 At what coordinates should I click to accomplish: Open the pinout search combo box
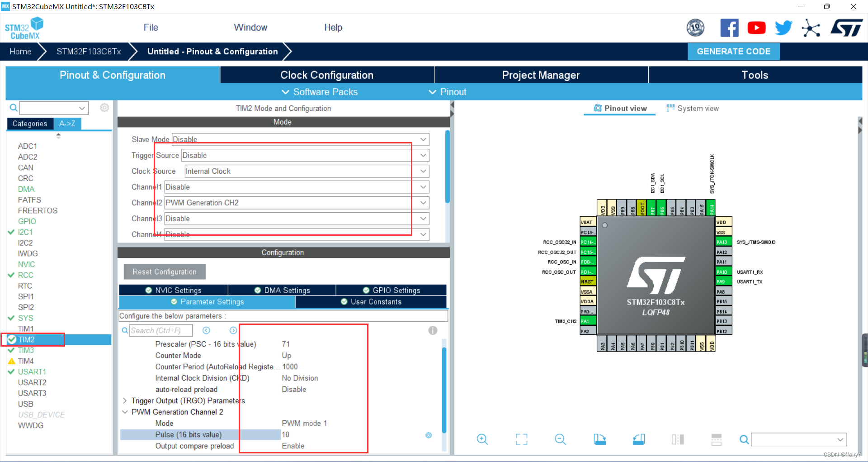coord(799,439)
